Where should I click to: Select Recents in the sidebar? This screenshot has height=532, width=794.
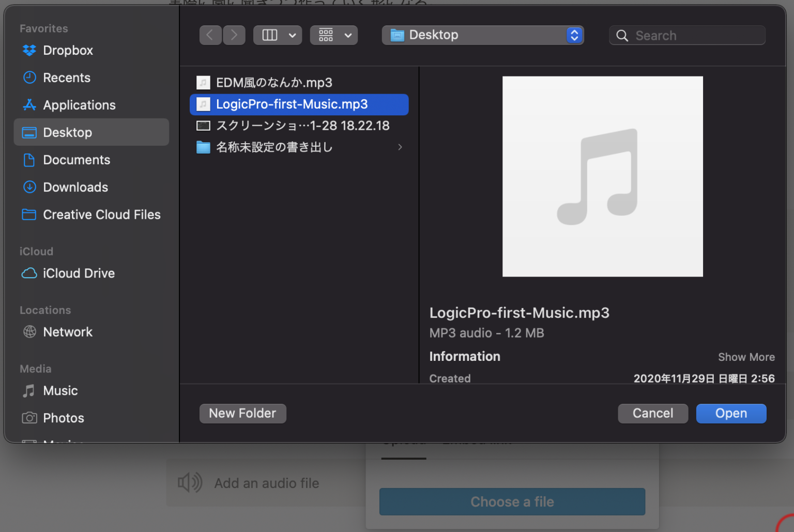point(66,78)
